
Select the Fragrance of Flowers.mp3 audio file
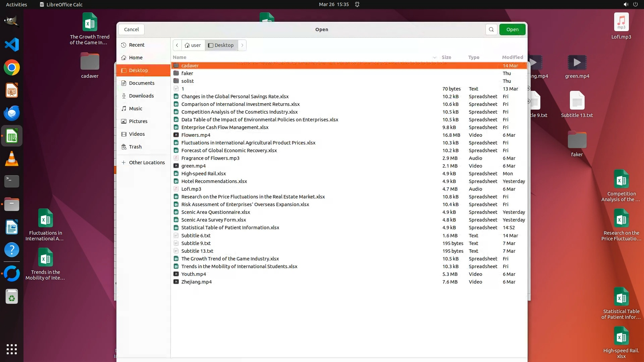210,158
